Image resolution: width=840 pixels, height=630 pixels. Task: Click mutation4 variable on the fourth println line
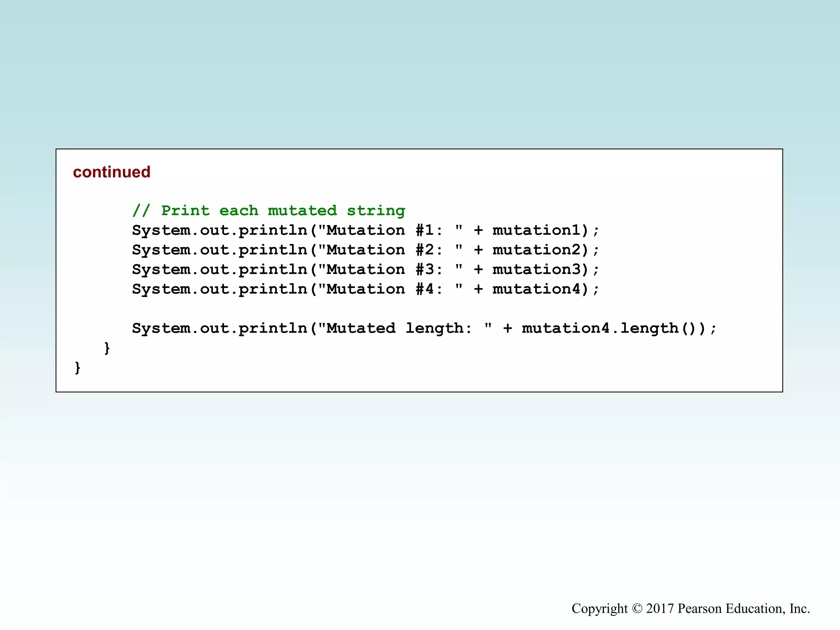tap(537, 290)
